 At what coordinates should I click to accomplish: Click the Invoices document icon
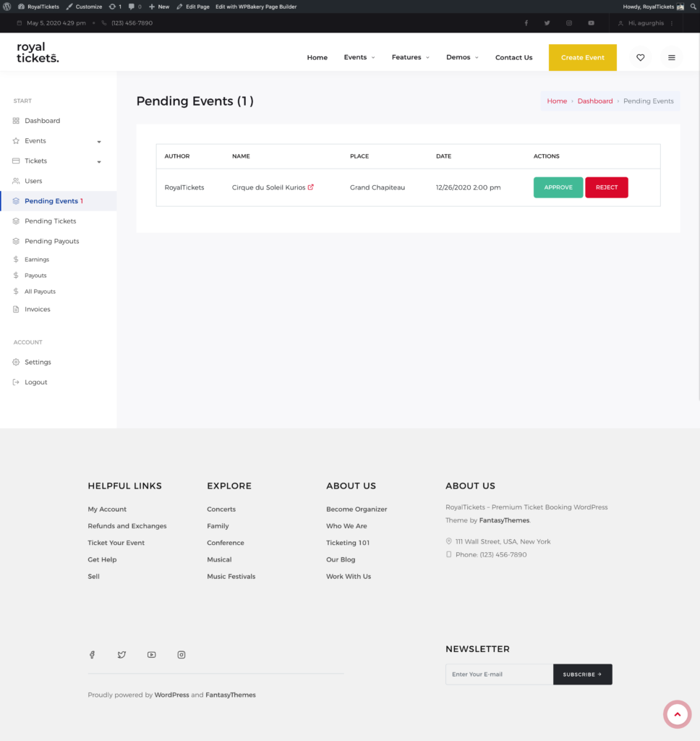[x=16, y=309]
